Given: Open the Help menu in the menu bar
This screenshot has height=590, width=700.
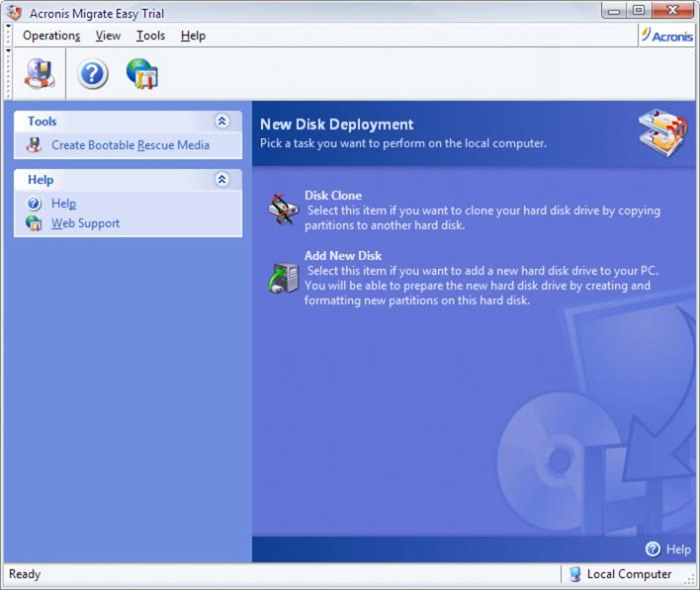Looking at the screenshot, I should click(x=193, y=36).
